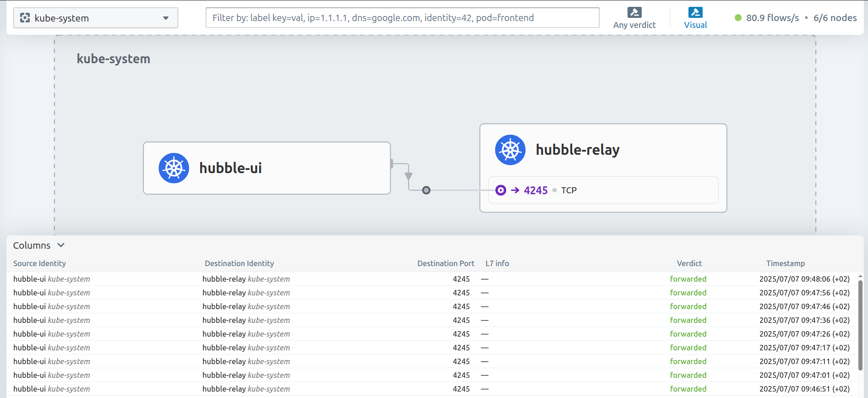Click the purple port connector circle icon

(501, 190)
